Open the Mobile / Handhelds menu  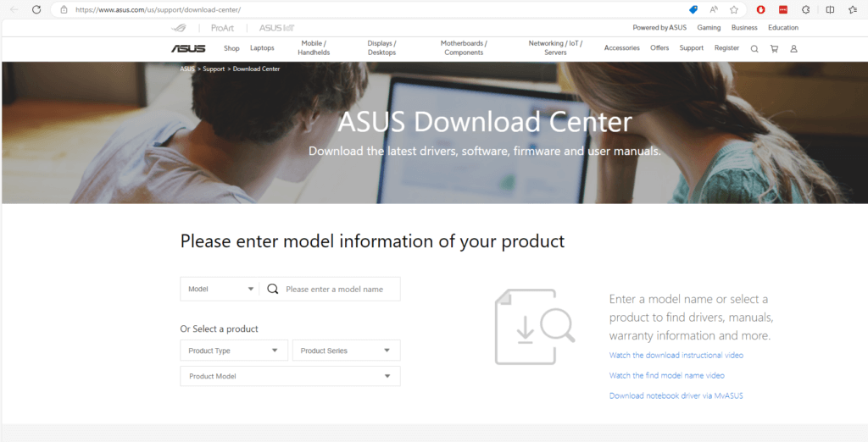[314, 48]
